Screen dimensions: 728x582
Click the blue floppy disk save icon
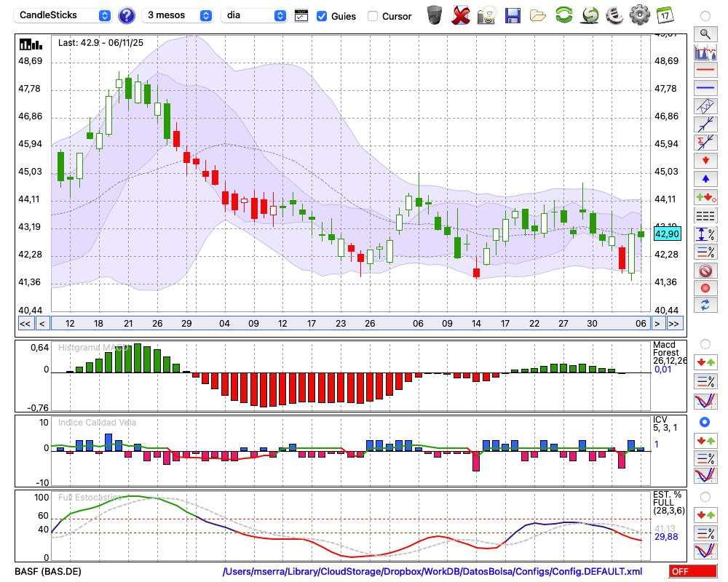(513, 15)
